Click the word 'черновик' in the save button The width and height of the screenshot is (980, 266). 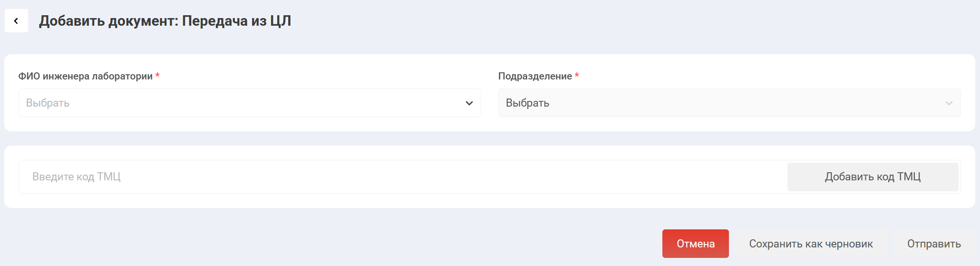849,244
